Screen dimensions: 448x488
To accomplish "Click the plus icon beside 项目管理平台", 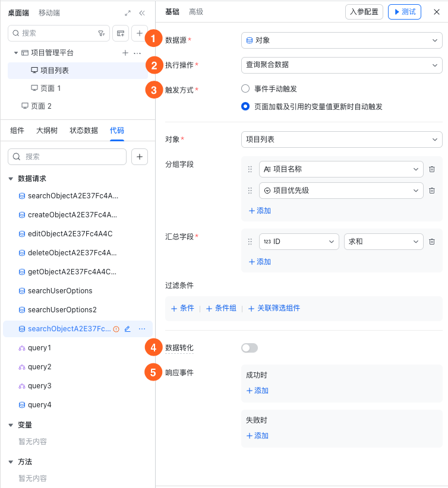I will (125, 53).
